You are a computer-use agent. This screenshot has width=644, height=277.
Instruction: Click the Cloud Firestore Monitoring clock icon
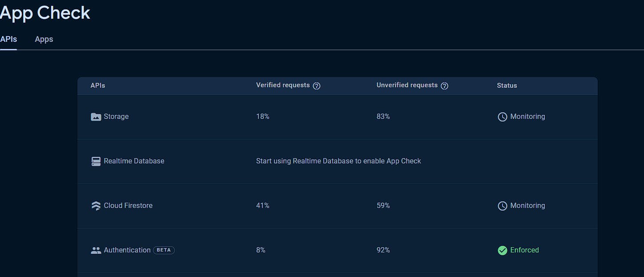click(502, 206)
